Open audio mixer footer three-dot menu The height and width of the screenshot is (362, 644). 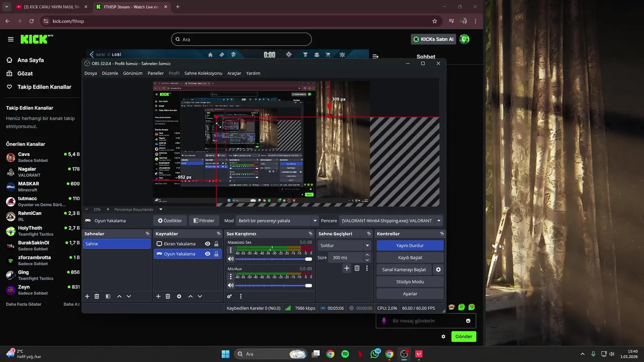point(240,297)
